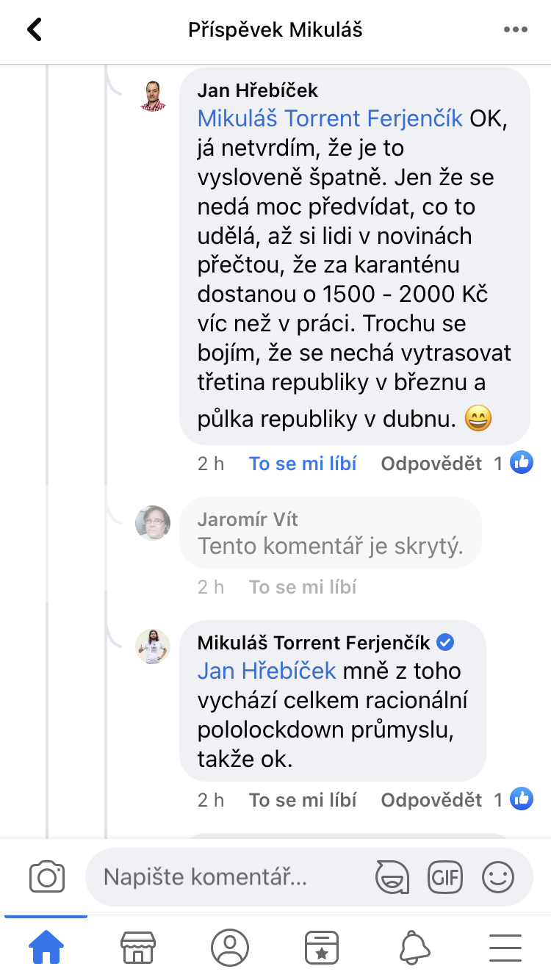
Task: Open the hamburger menu tab
Action: (x=505, y=948)
